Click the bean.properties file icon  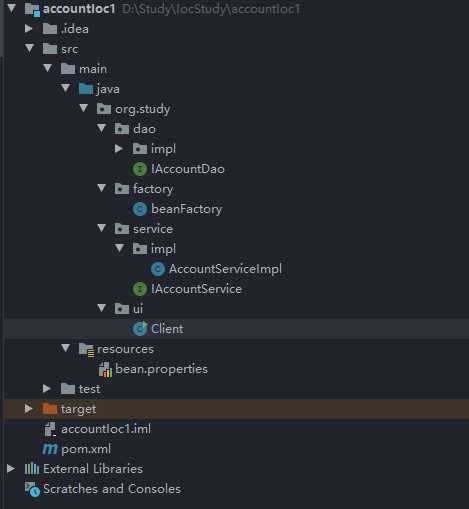coord(105,369)
